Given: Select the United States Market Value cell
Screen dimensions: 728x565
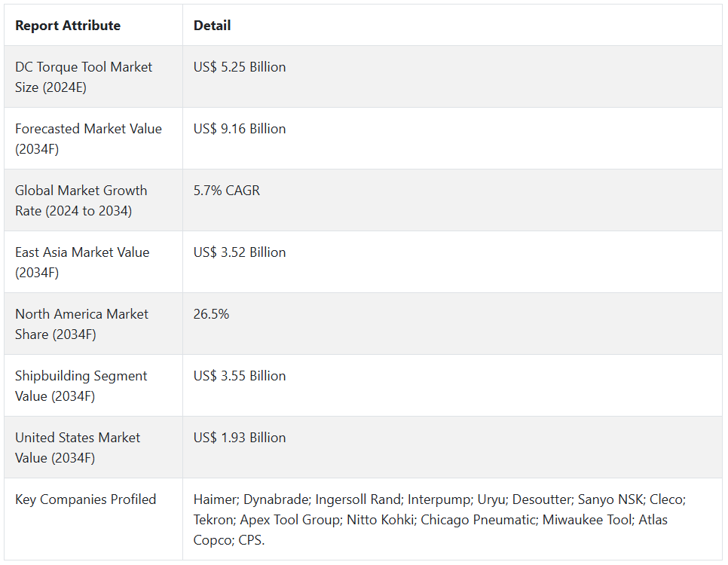Looking at the screenshot, I should (78, 447).
